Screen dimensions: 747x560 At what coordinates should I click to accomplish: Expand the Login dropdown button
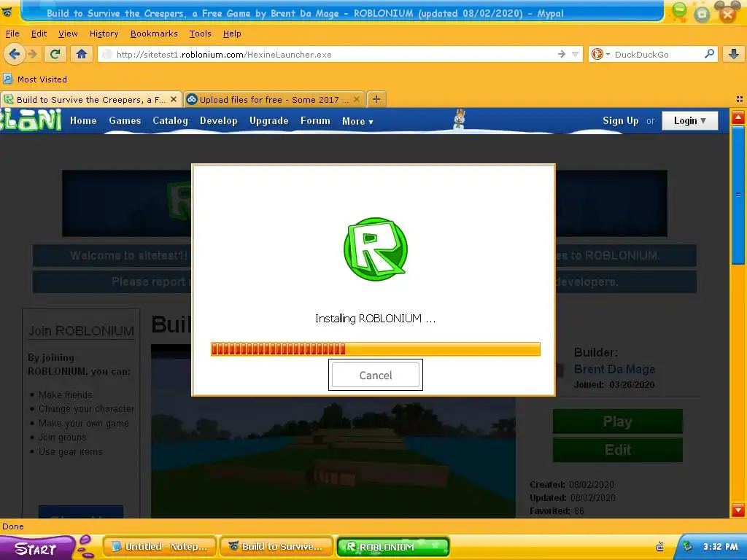pyautogui.click(x=690, y=120)
